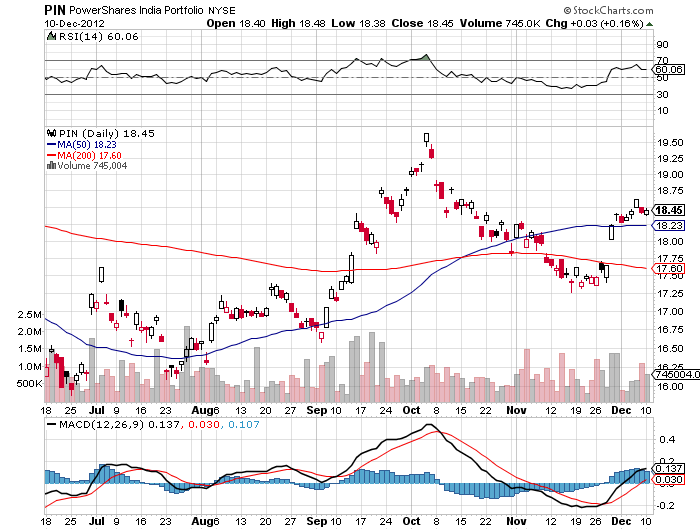Click the volume bars icon in the legend

pos(51,166)
